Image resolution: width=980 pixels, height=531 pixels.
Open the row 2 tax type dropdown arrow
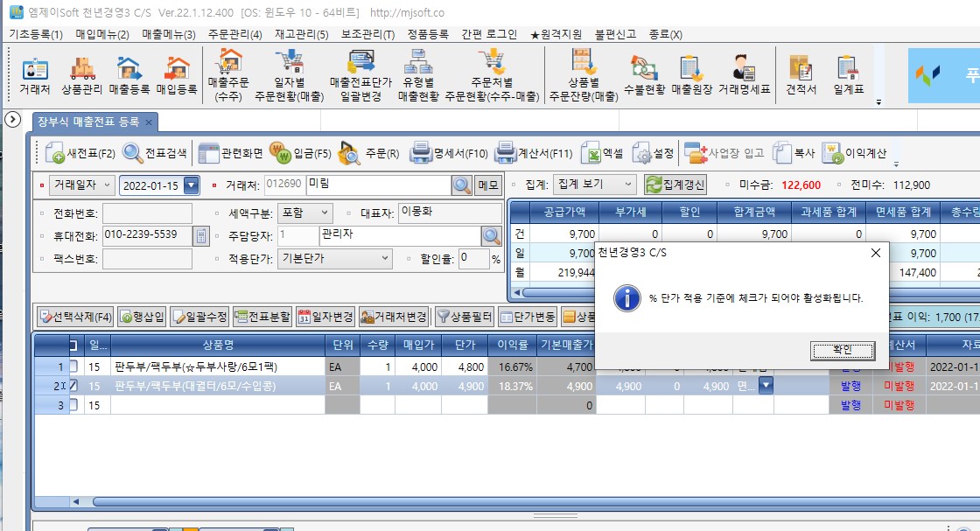coord(766,386)
